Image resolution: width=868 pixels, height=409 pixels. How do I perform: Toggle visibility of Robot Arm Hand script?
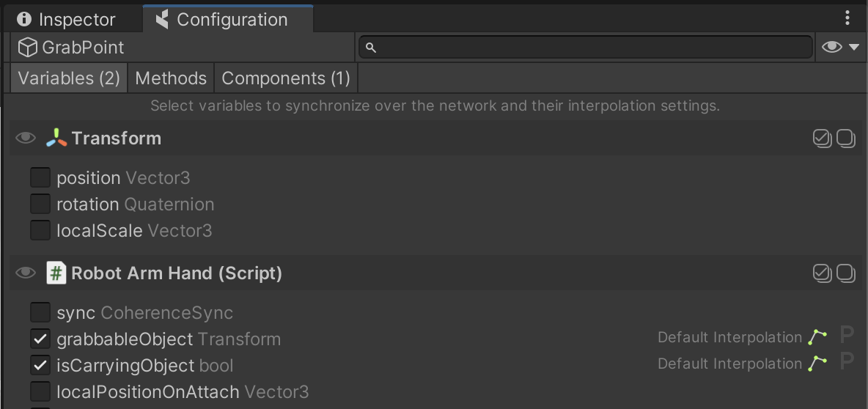tap(26, 273)
